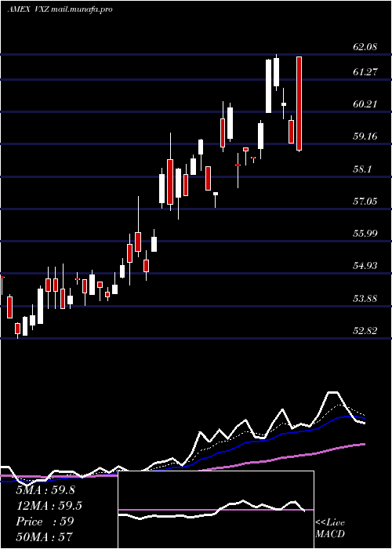Click the tall red last candlestick
This screenshot has width=392, height=549.
click(299, 104)
